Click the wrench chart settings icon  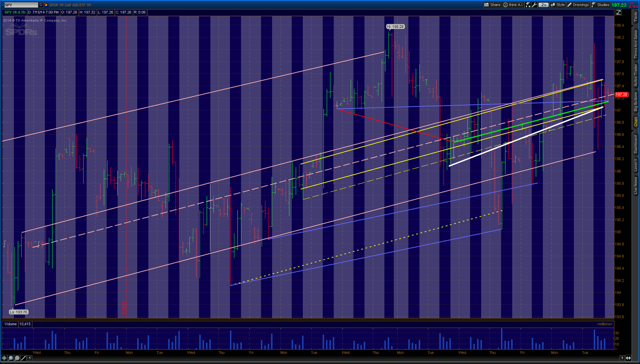pos(534,5)
